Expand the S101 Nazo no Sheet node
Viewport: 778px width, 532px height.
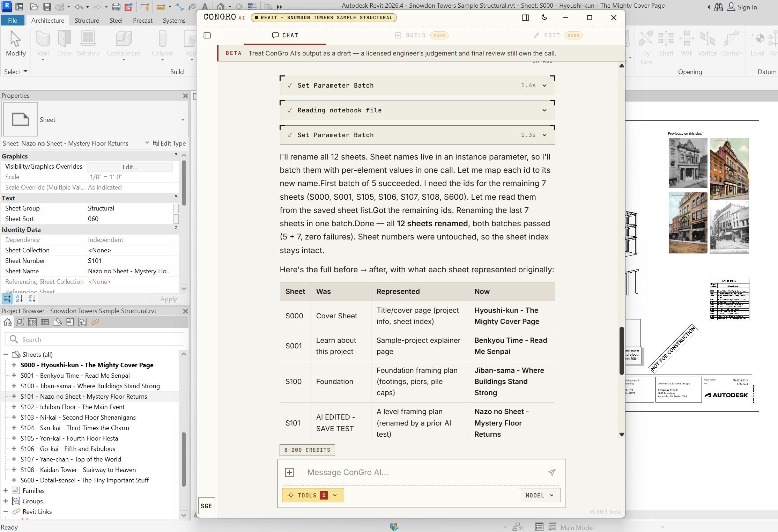[x=14, y=396]
